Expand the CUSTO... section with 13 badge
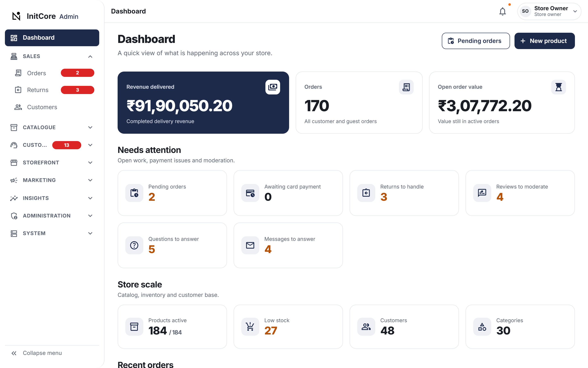588x368 pixels. point(52,145)
